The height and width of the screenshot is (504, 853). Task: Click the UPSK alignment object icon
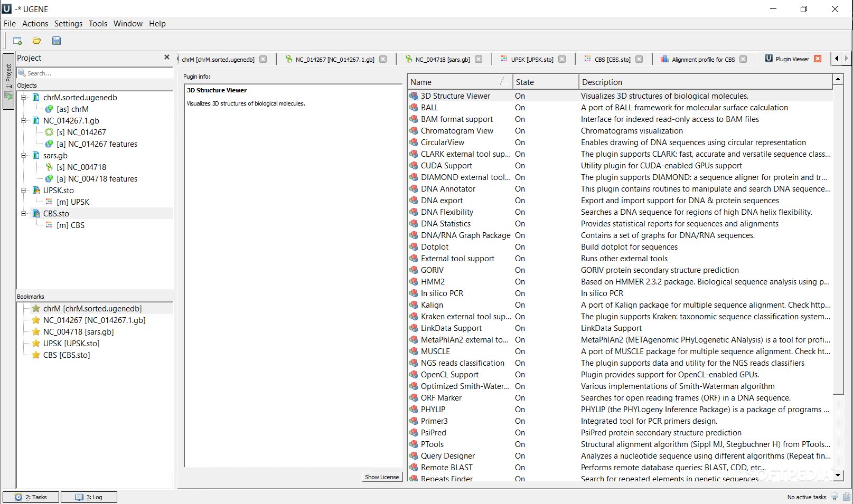coord(49,202)
